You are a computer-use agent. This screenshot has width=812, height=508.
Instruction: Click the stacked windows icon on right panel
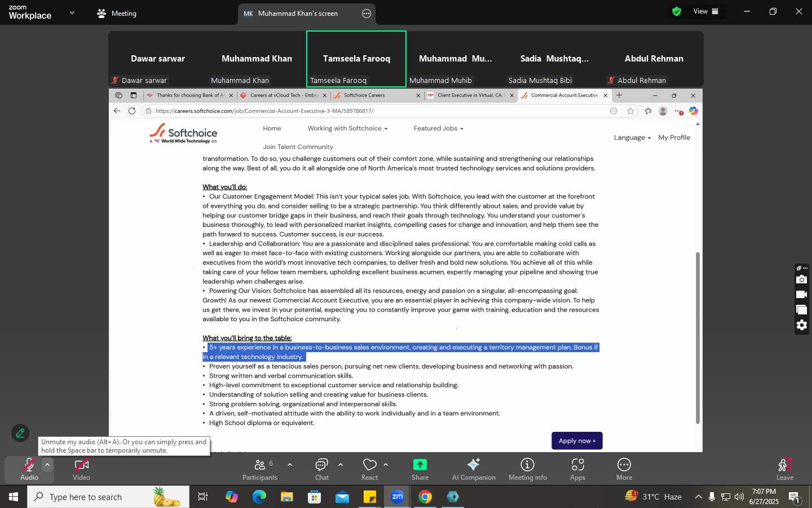pos(801,310)
